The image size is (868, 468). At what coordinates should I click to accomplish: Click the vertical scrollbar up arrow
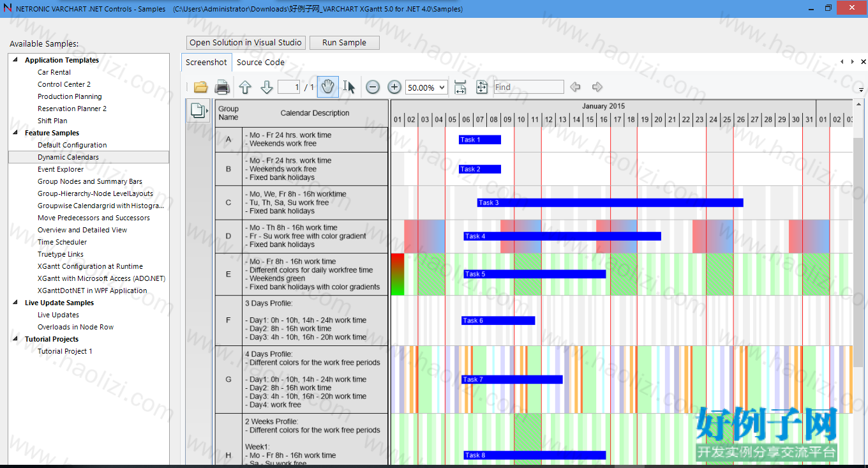[859, 105]
